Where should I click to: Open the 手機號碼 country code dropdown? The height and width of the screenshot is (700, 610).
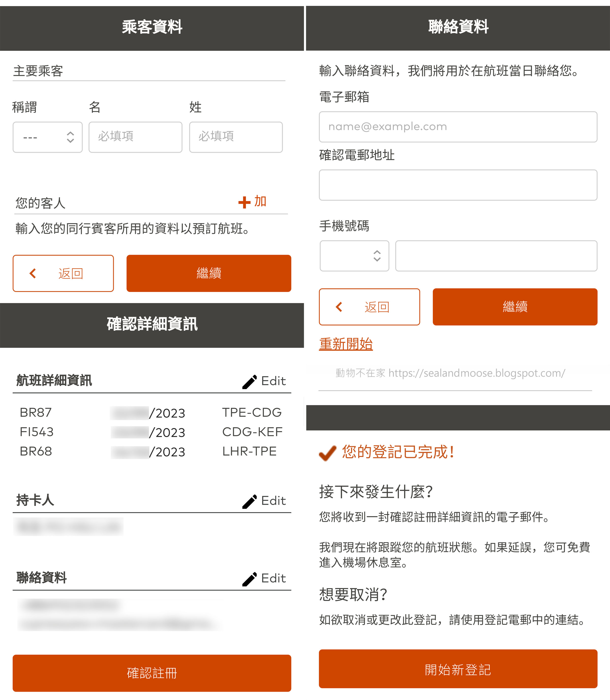(x=354, y=256)
